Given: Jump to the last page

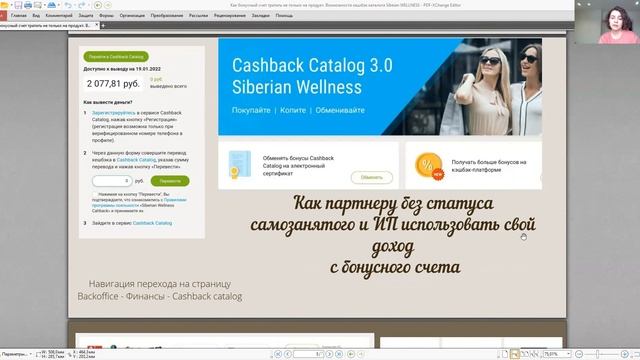Looking at the screenshot, I should [339, 354].
